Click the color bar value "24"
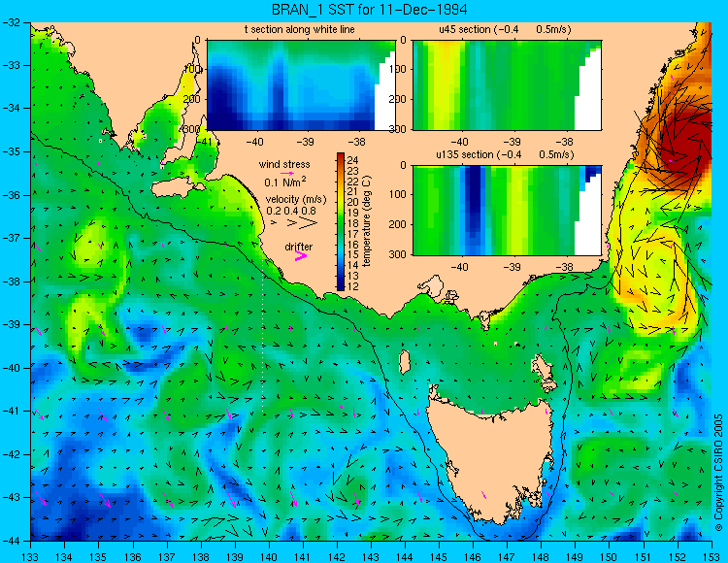The width and height of the screenshot is (728, 563). tap(353, 160)
